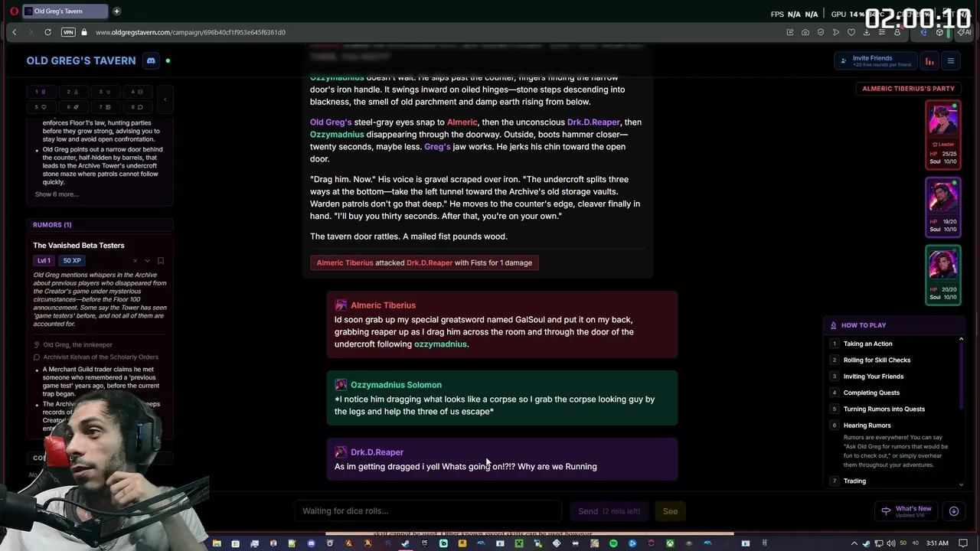Click the browser heart bookmark icon
This screenshot has height=551, width=980.
pos(851,32)
